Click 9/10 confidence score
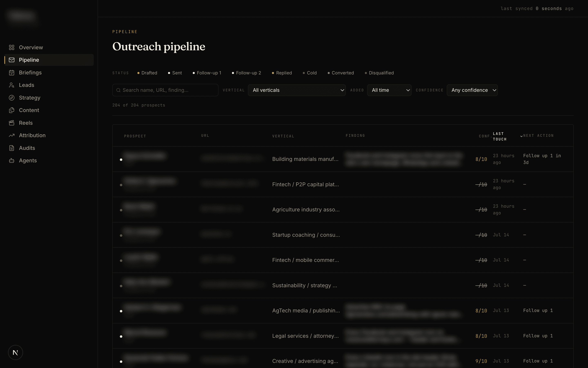This screenshot has width=588, height=368. click(x=481, y=361)
